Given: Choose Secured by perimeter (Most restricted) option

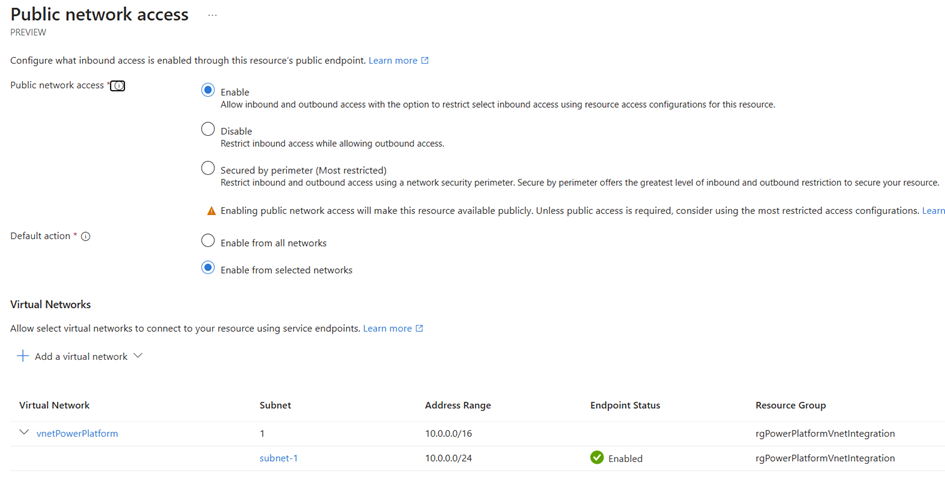Looking at the screenshot, I should click(x=208, y=168).
